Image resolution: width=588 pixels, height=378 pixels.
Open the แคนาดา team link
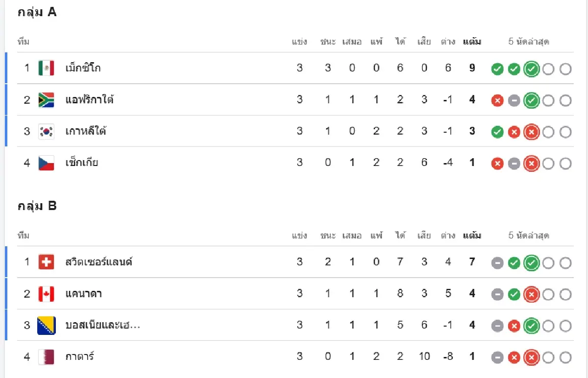coord(83,294)
